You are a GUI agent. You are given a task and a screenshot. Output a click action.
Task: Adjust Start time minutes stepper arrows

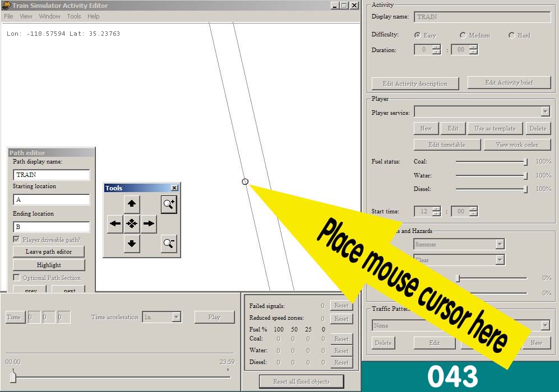click(473, 211)
